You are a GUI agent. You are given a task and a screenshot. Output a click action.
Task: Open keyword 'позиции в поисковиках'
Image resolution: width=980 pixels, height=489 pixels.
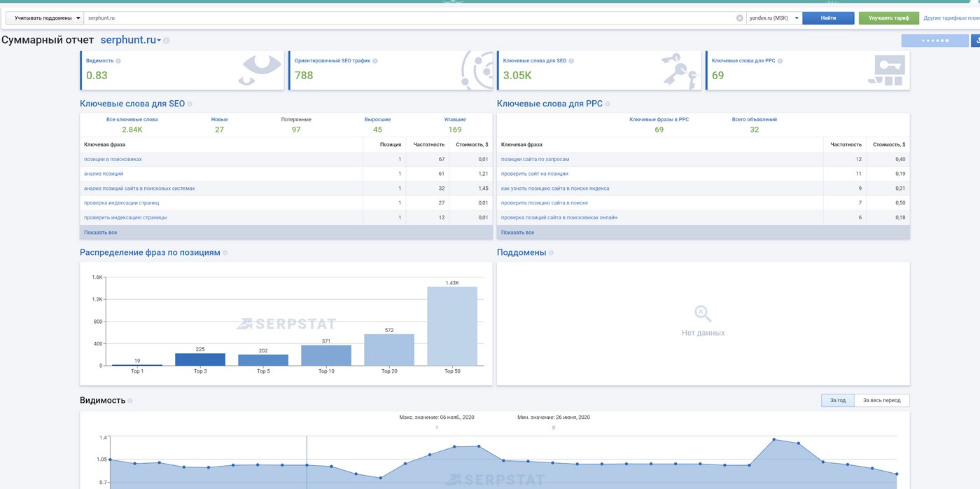point(113,159)
